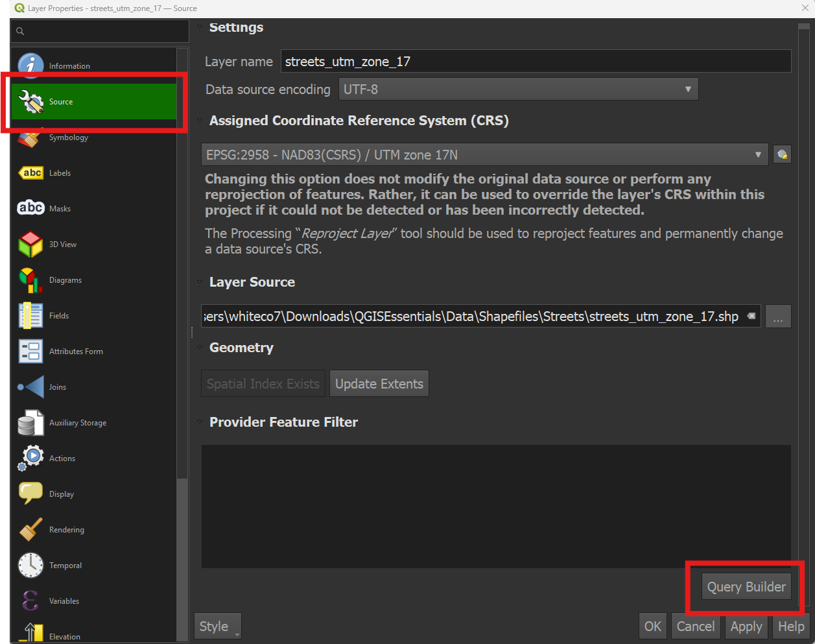The image size is (815, 644).
Task: Open the Temporal clock icon
Action: coord(30,565)
